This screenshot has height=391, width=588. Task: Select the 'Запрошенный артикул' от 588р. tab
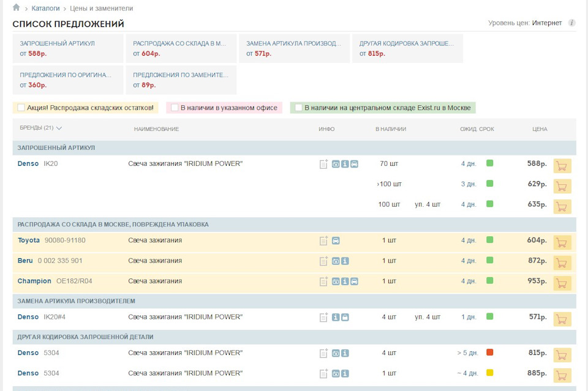coord(68,48)
